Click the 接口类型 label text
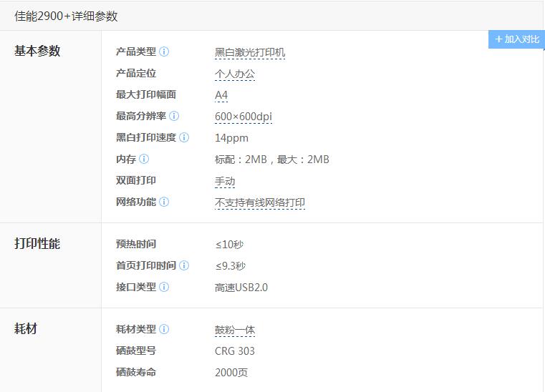The width and height of the screenshot is (545, 392). click(136, 287)
